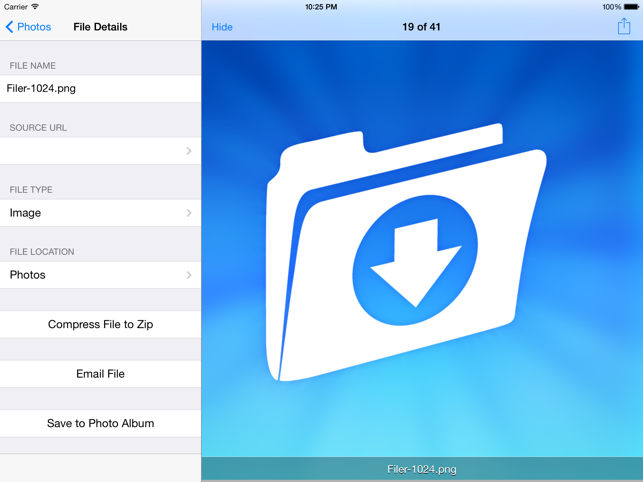Viewport: 643px width, 482px height.
Task: Select Save to Photo Album
Action: pyautogui.click(x=100, y=423)
